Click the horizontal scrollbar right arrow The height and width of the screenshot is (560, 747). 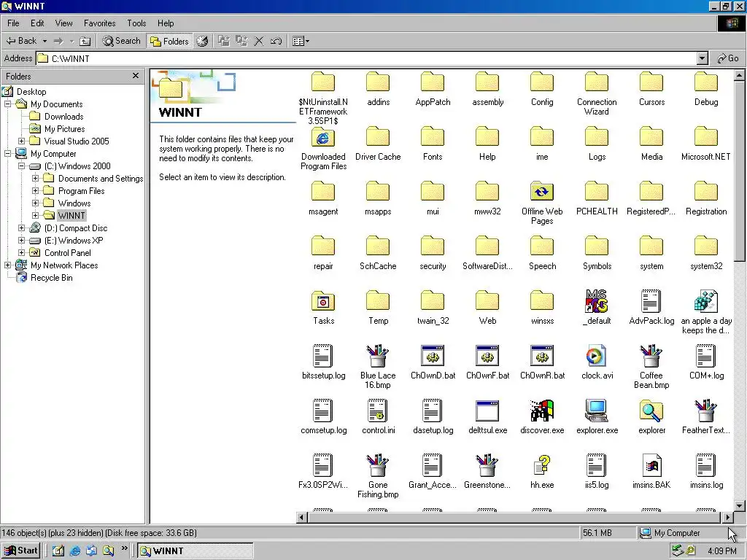pos(728,517)
